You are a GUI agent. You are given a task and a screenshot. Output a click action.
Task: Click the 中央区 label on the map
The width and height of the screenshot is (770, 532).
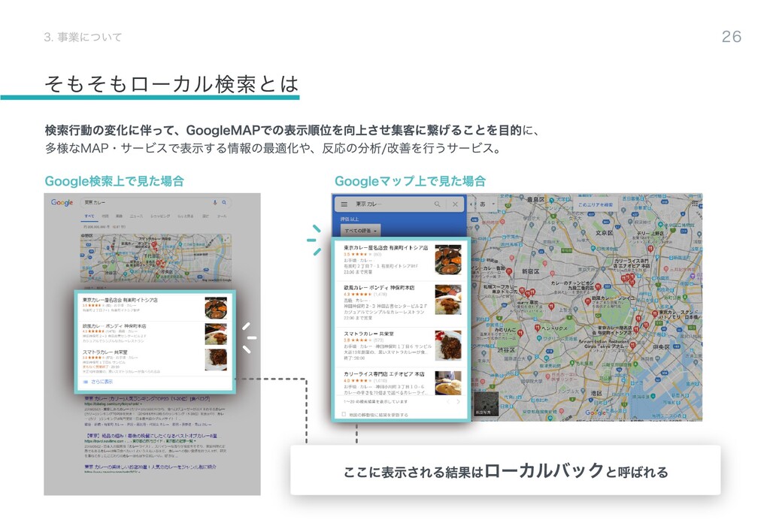tap(661, 347)
